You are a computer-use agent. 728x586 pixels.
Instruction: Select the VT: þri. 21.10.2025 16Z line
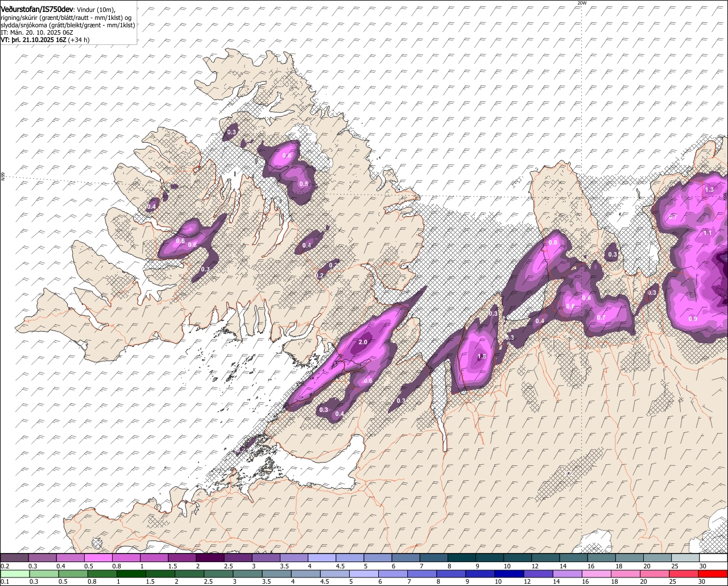(45, 40)
